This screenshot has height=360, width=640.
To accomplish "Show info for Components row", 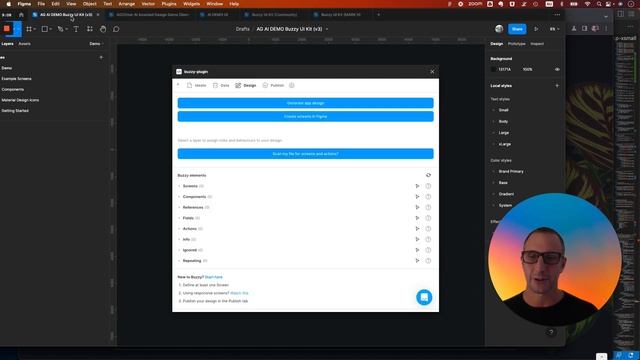I will click(x=428, y=197).
